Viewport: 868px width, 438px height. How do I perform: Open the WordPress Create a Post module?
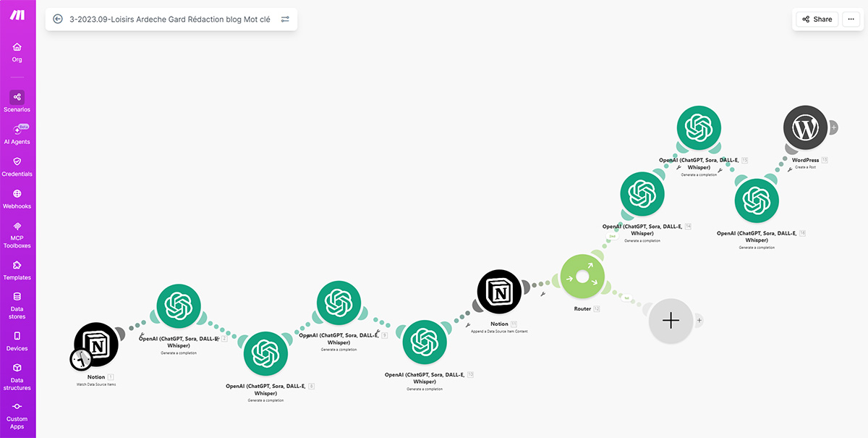click(x=805, y=128)
